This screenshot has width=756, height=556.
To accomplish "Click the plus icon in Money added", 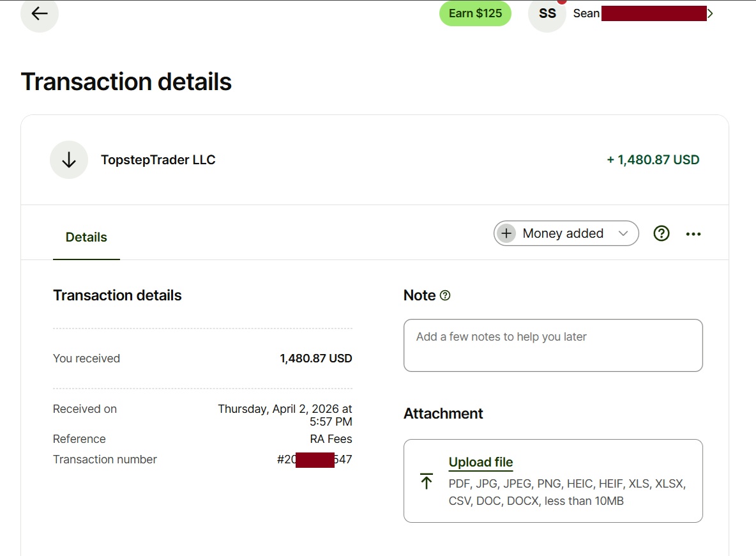I will tap(506, 234).
